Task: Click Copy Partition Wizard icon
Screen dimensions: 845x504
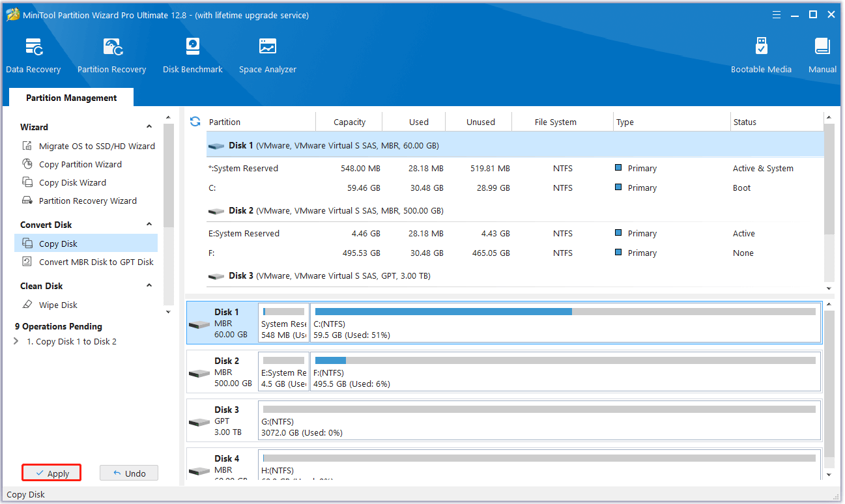Action: (27, 164)
